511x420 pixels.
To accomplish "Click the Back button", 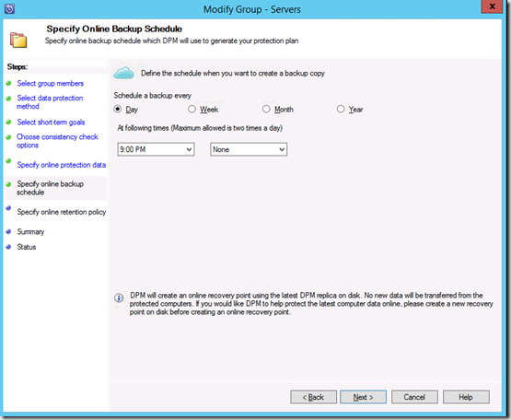I will tap(313, 397).
